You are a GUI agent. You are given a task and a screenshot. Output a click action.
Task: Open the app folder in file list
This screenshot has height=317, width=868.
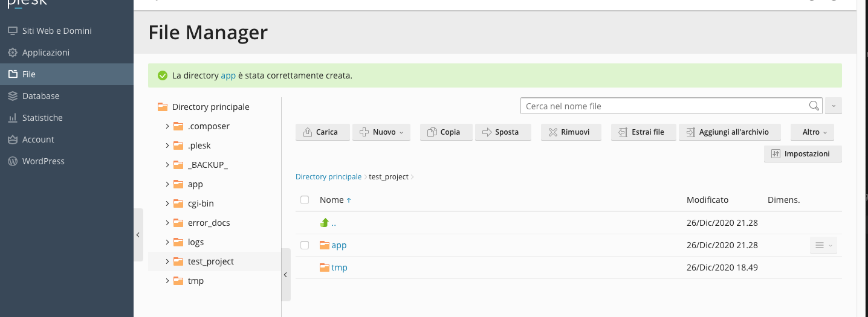338,245
